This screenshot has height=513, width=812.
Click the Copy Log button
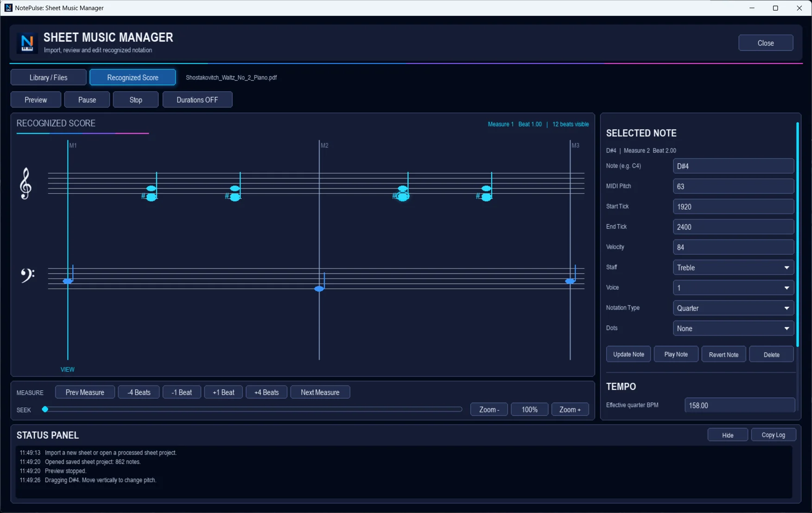point(773,435)
